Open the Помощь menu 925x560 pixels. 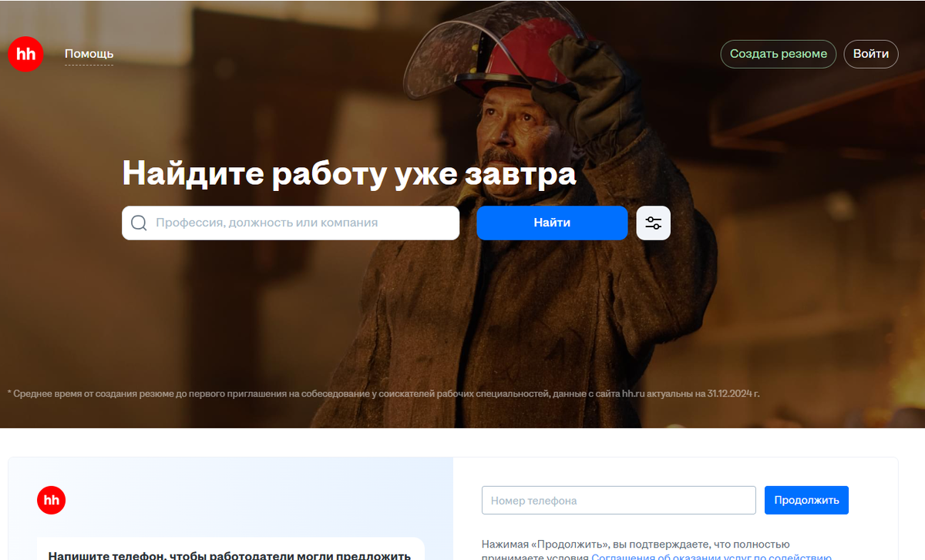coord(89,54)
